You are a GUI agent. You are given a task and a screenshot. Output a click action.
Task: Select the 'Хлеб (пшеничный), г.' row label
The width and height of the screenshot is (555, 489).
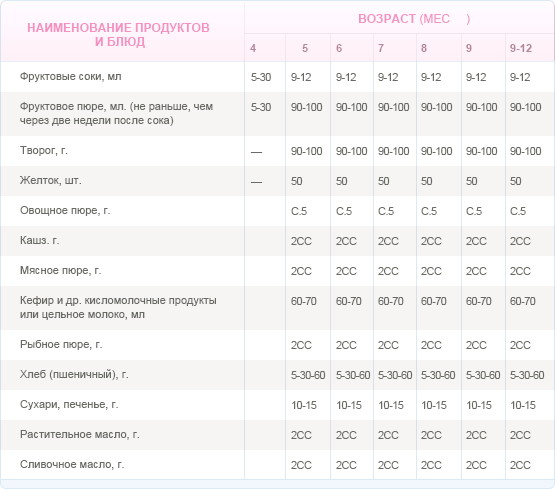point(74,375)
